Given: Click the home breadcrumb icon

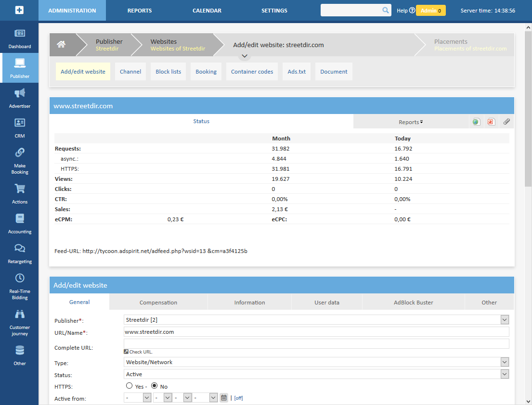Looking at the screenshot, I should pos(61,45).
